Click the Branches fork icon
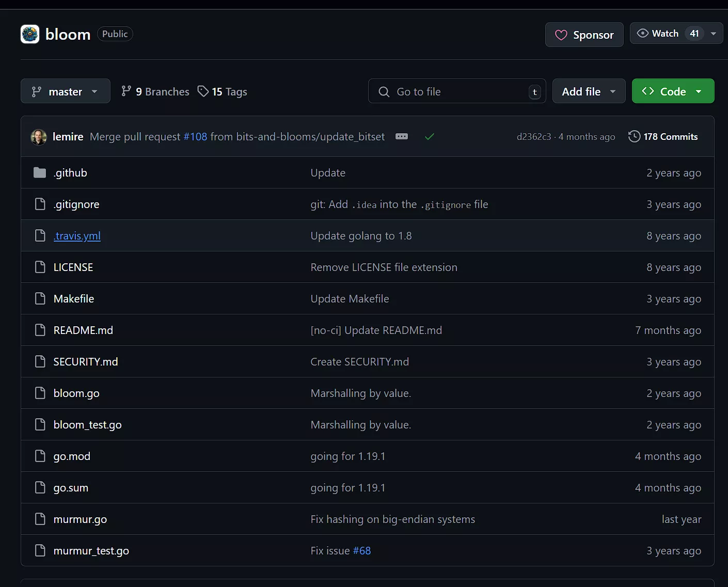Image resolution: width=728 pixels, height=587 pixels. (126, 91)
